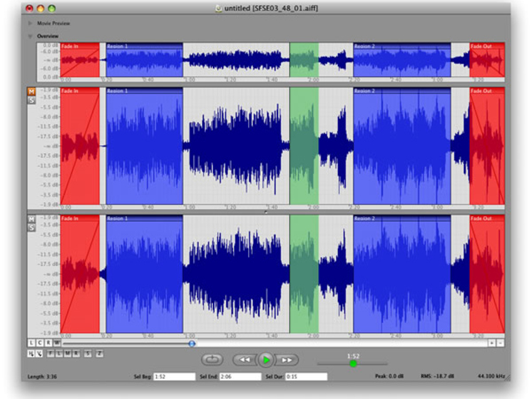Viewport: 532px width, 399px height.
Task: Select Fade Out header in upper channel
Action: [x=487, y=91]
